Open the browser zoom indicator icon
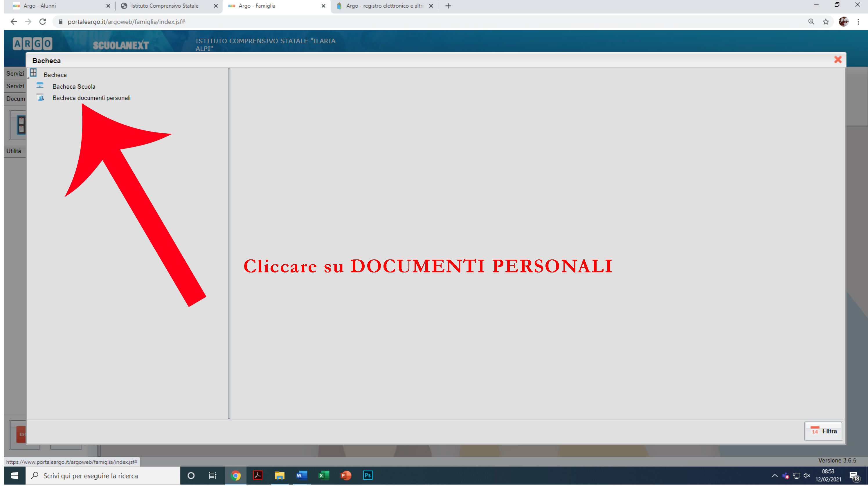 pyautogui.click(x=811, y=21)
